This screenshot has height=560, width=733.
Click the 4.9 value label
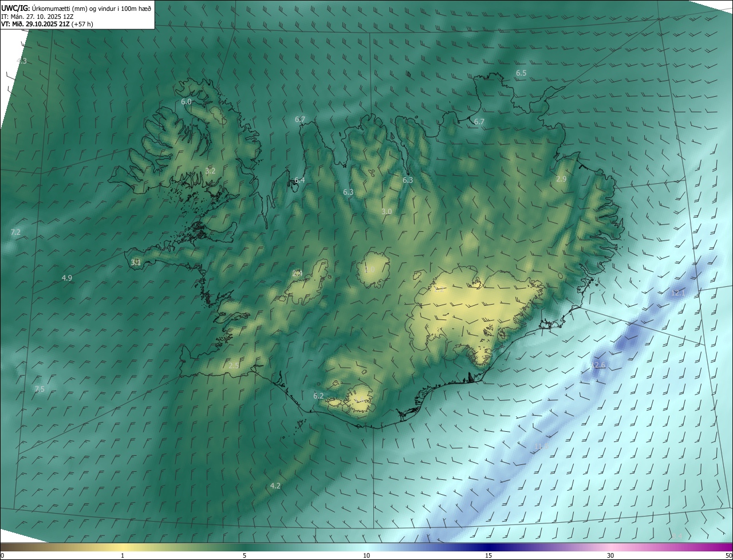pyautogui.click(x=67, y=278)
